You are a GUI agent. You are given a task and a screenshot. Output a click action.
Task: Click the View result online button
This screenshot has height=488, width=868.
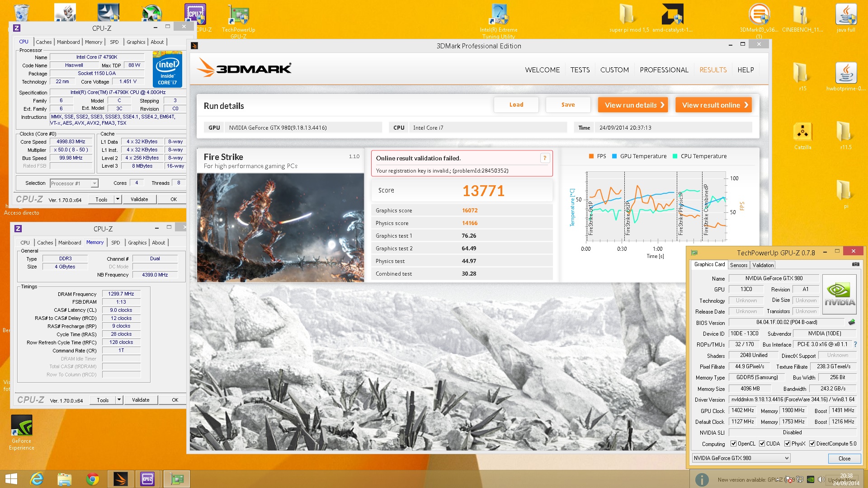click(713, 105)
